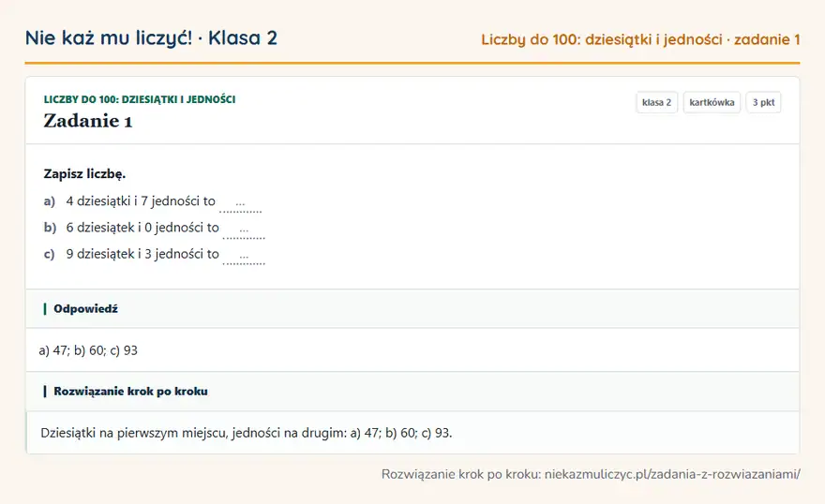The width and height of the screenshot is (825, 504).
Task: Click the 'Zadanie 1' heading
Action: (x=88, y=121)
